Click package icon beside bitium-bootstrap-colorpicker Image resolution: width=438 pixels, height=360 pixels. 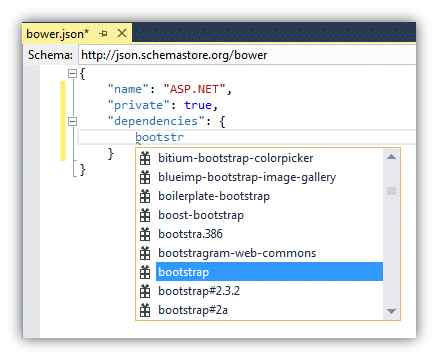pos(145,158)
